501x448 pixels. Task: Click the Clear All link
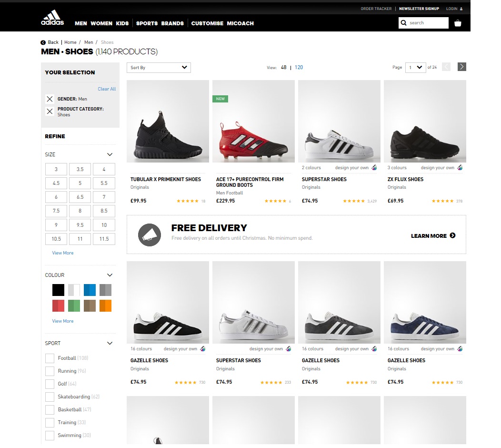pos(106,89)
